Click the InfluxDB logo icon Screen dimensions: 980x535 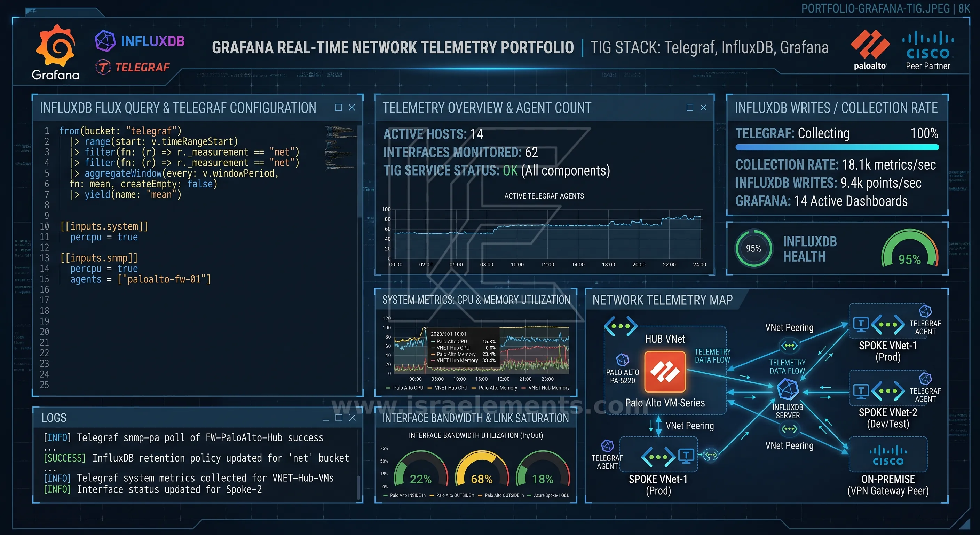[x=105, y=41]
